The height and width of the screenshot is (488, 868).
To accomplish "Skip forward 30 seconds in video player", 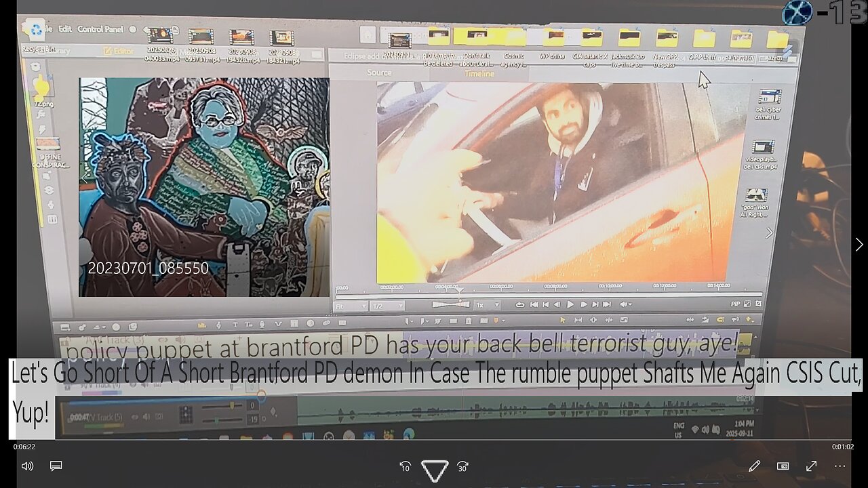I will tap(463, 466).
